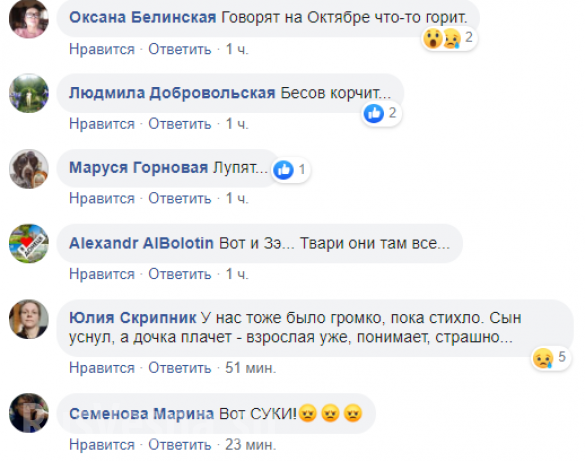Open the profile name Alexandr AlBolotin

[x=141, y=243]
